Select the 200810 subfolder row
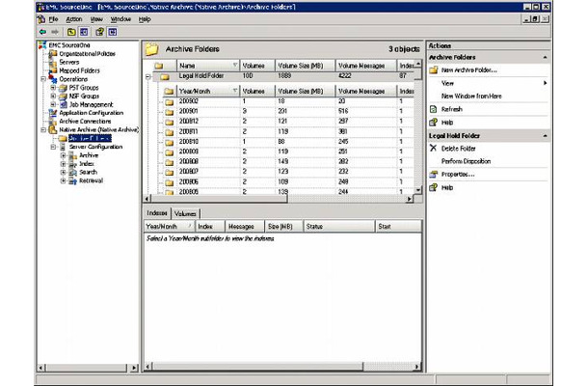The image size is (588, 386). pos(289,142)
